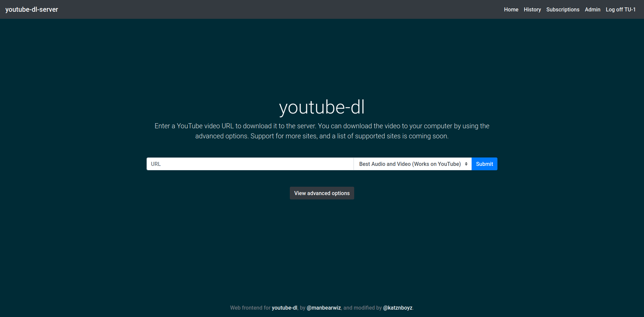Click the description starting 'Enter a YouTube video URL'

(x=322, y=131)
